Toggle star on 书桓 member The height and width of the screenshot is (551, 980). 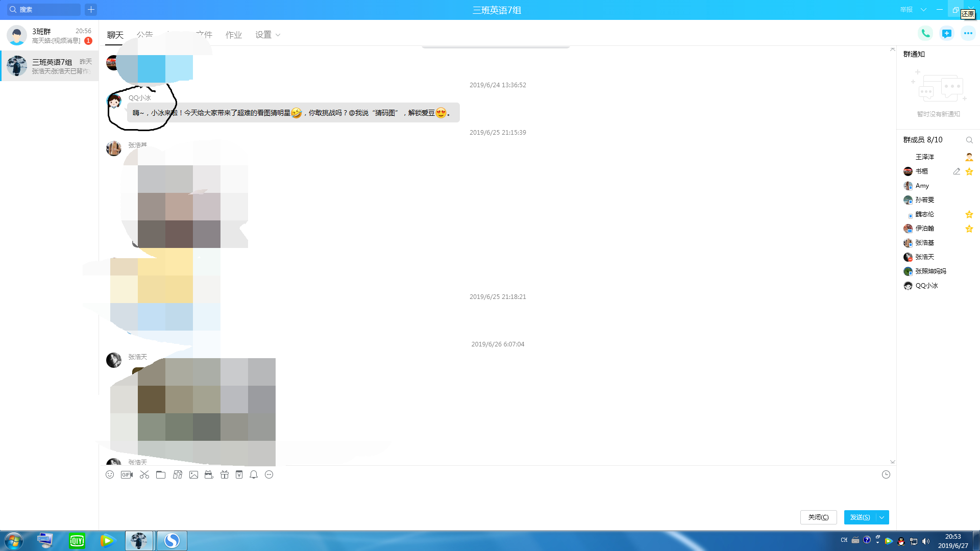click(969, 171)
